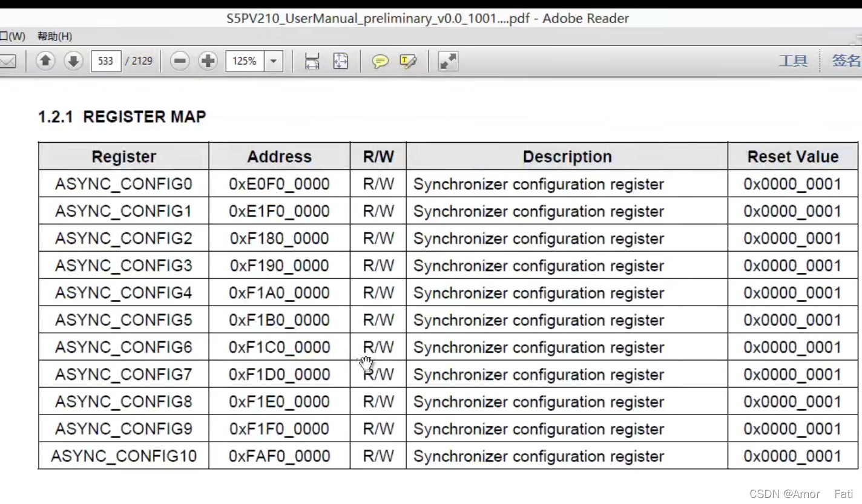Click the email envelope icon in toolbar
862x504 pixels.
pos(7,61)
